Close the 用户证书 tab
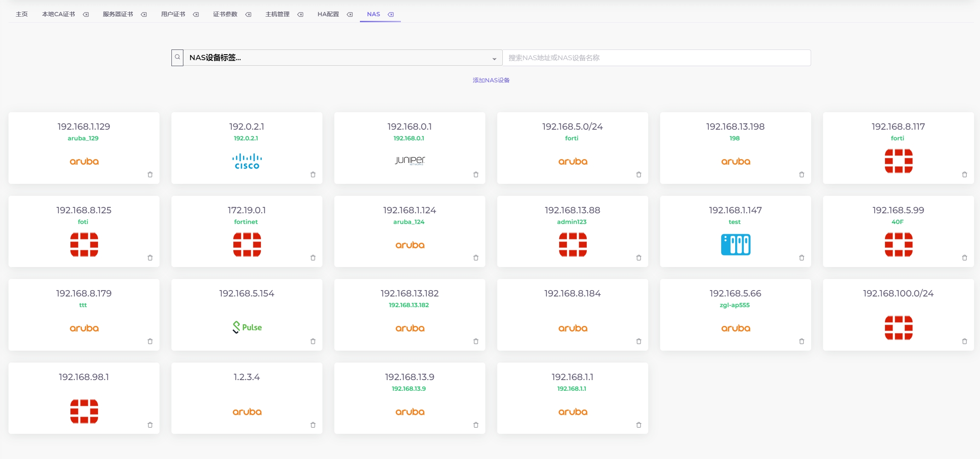Screen dimensions: 980x459 [x=196, y=15]
